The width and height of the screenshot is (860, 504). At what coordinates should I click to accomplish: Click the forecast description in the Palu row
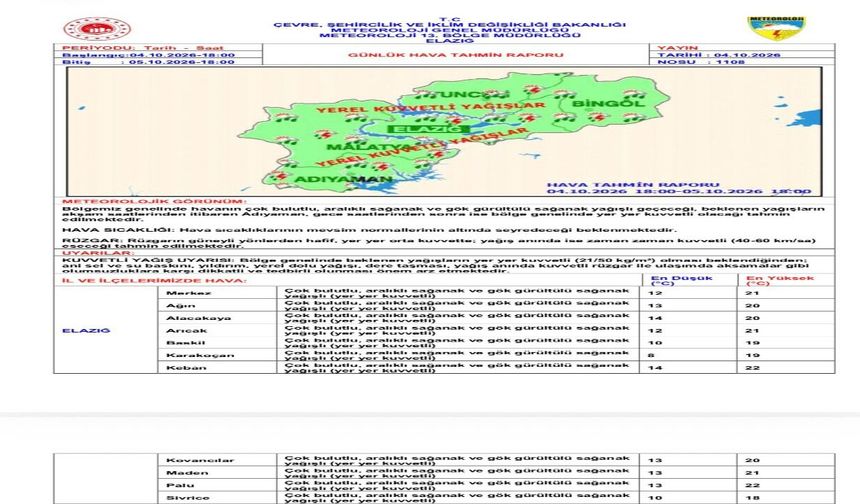pos(457,485)
